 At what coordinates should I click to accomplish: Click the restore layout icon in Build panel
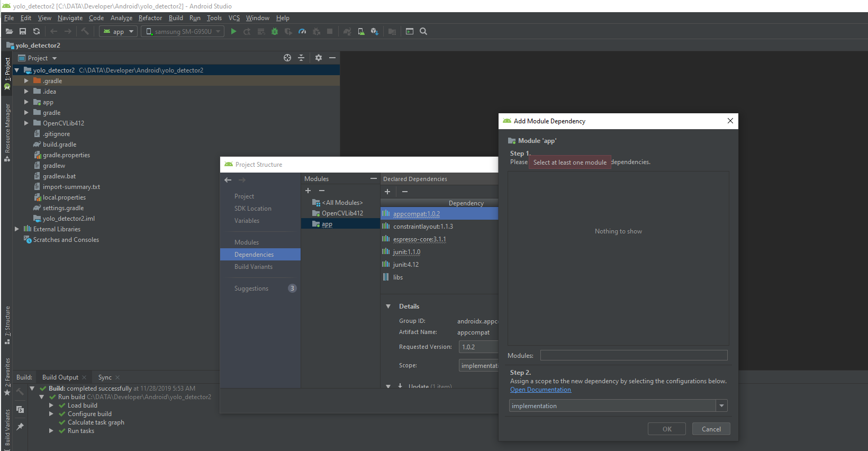click(x=20, y=409)
